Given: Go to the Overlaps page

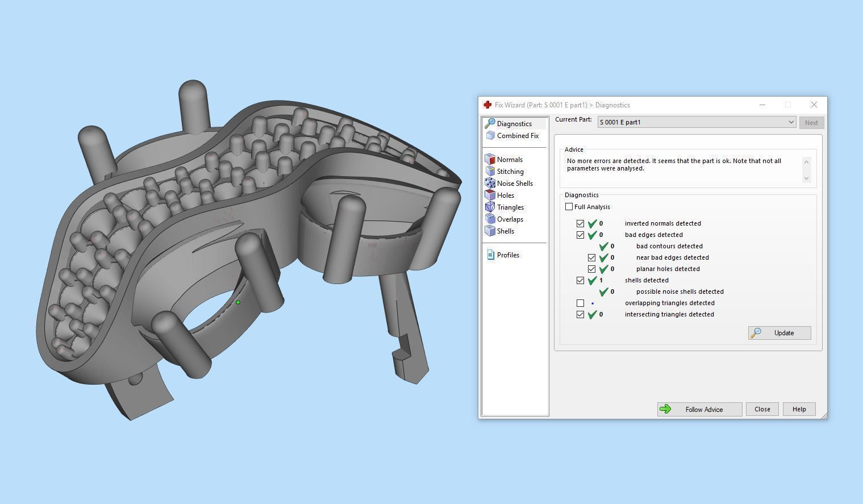Looking at the screenshot, I should [x=510, y=219].
